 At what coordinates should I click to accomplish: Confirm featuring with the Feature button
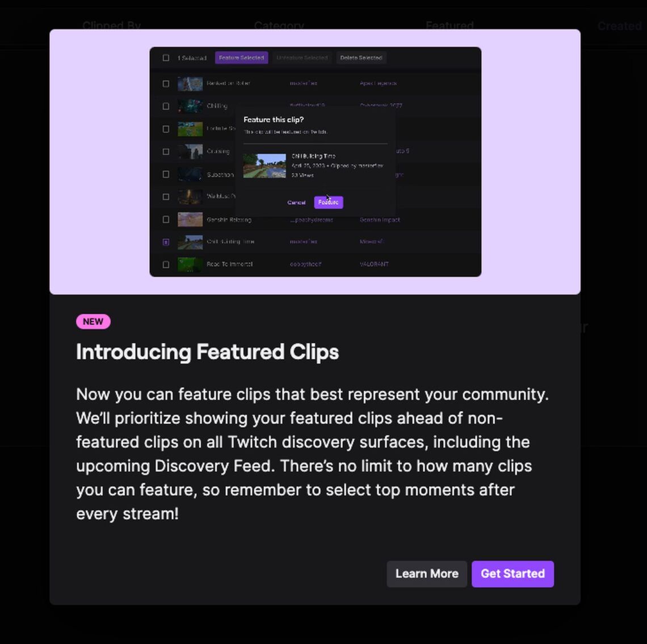[328, 202]
